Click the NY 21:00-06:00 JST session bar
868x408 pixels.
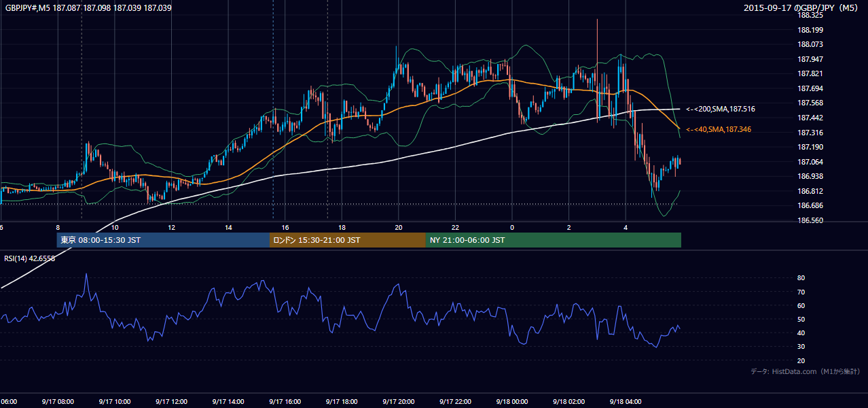pos(554,240)
